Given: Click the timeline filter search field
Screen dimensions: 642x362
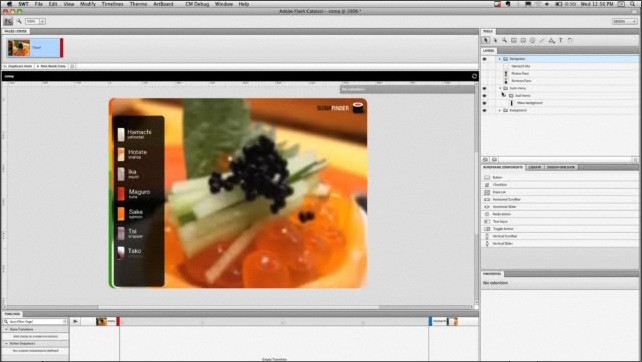Looking at the screenshot, I should [x=35, y=322].
